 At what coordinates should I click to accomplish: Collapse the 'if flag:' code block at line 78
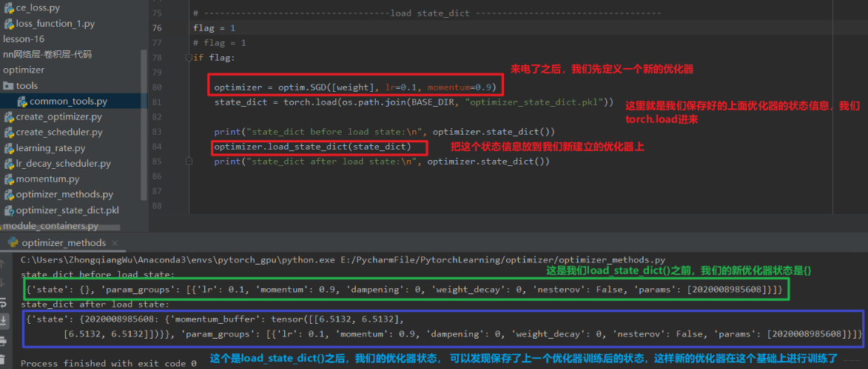[x=189, y=58]
